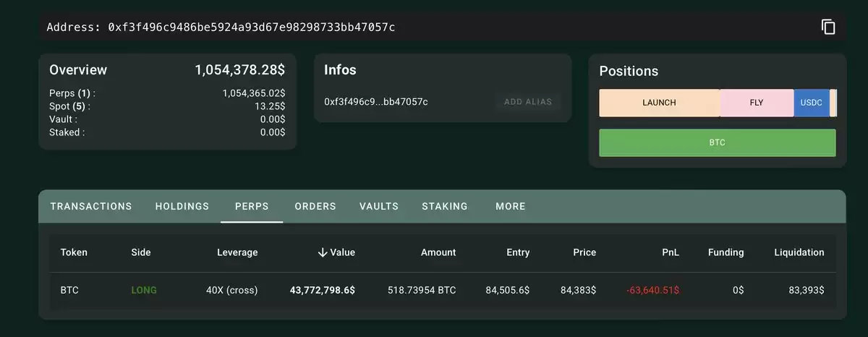Sort table by Price column header
Image resolution: width=868 pixels, height=337 pixels.
584,252
